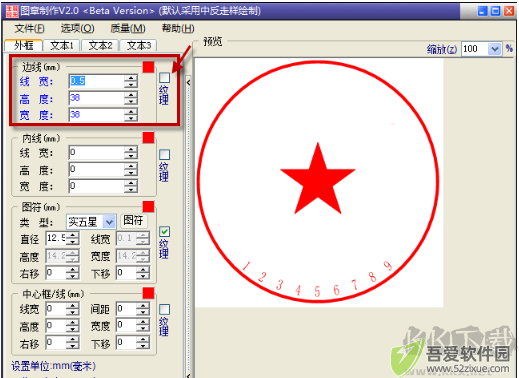This screenshot has height=378, width=519.
Task: Click the 图符 右移 input field
Action: point(56,273)
